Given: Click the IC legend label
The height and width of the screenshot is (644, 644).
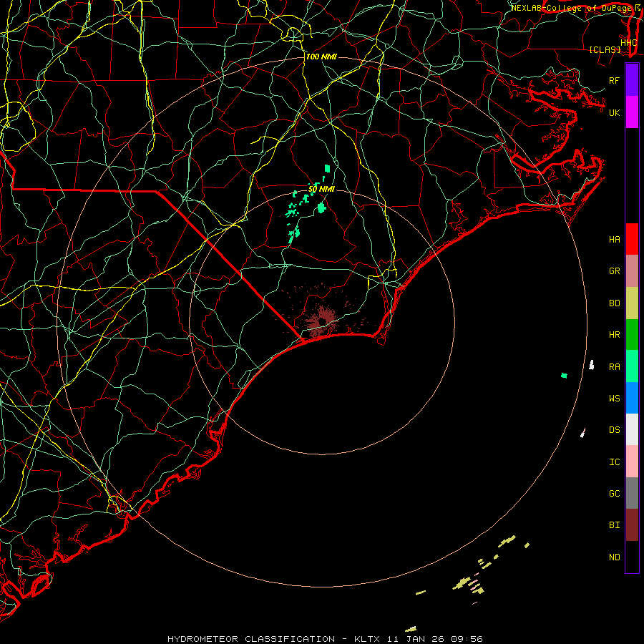Looking at the screenshot, I should (x=615, y=462).
